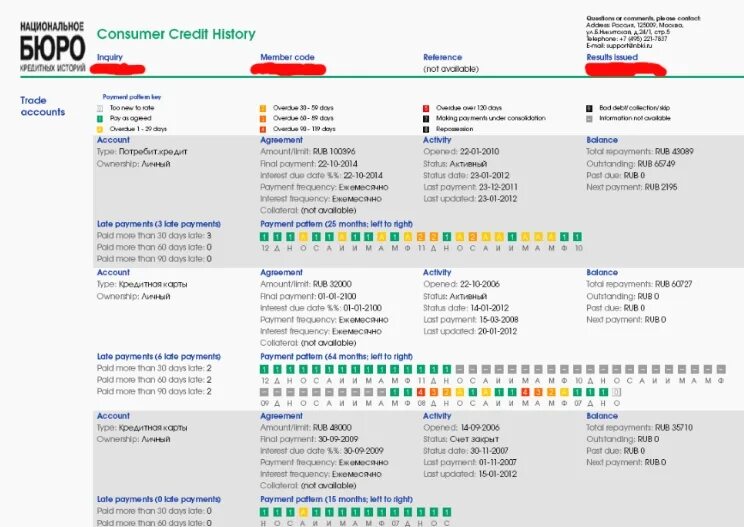Click the Telephone contact line

626,39
